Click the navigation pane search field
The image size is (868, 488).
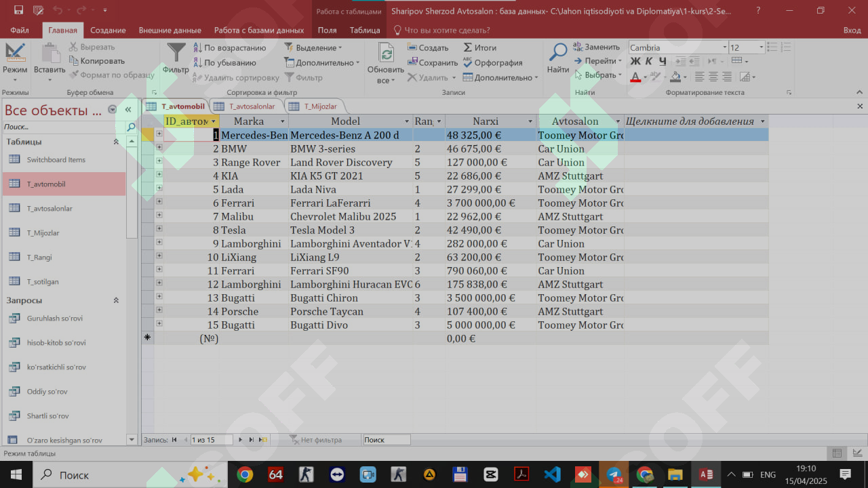pyautogui.click(x=64, y=127)
